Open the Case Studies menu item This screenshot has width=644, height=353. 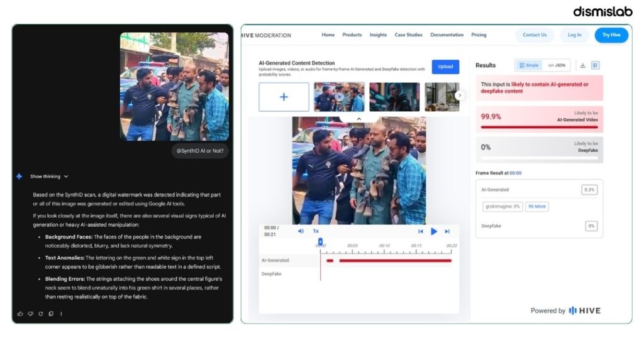click(408, 35)
